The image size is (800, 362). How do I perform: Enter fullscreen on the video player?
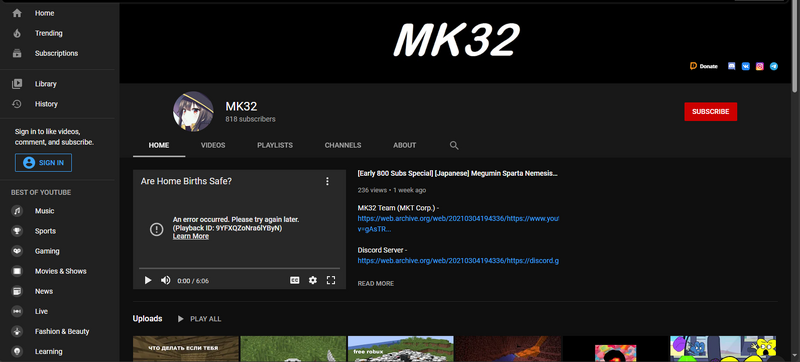coord(331,280)
